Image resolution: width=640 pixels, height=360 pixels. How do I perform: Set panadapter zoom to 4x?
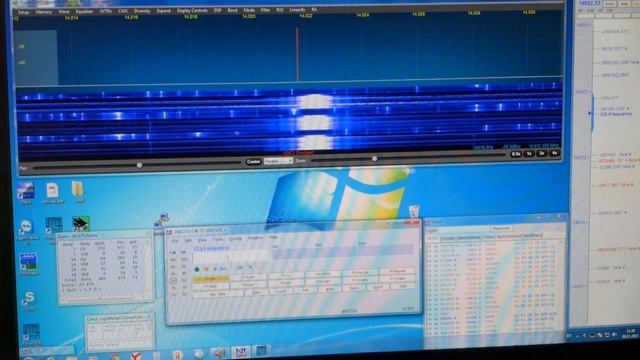point(554,153)
